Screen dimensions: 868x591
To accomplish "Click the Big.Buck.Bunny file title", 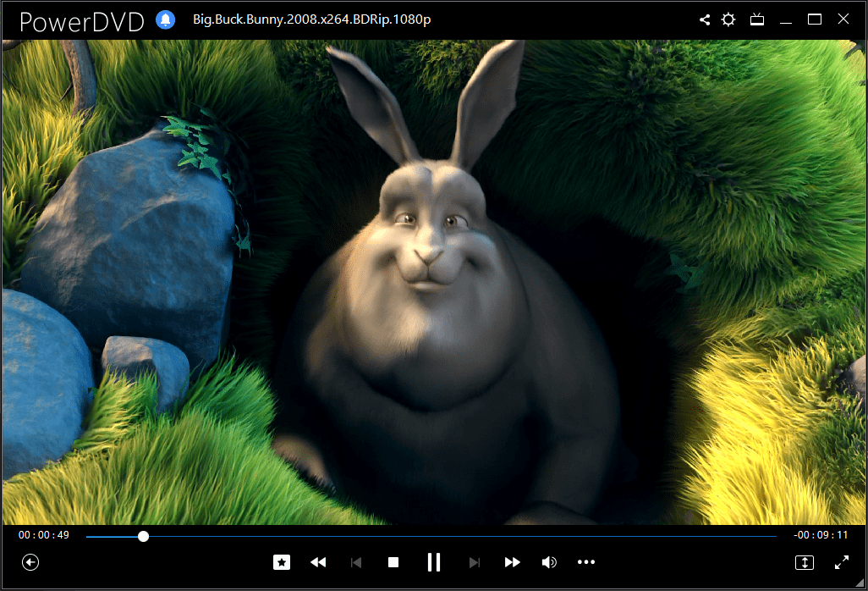I will tap(311, 19).
